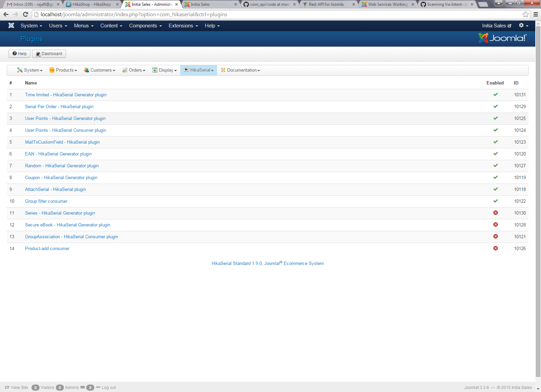Enable the GroupAssociation Consumer plugin
541x392 pixels.
495,237
